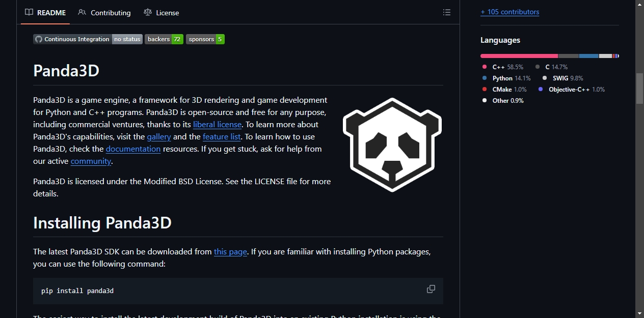This screenshot has height=318, width=644.
Task: Open the documentation link
Action: click(x=133, y=149)
